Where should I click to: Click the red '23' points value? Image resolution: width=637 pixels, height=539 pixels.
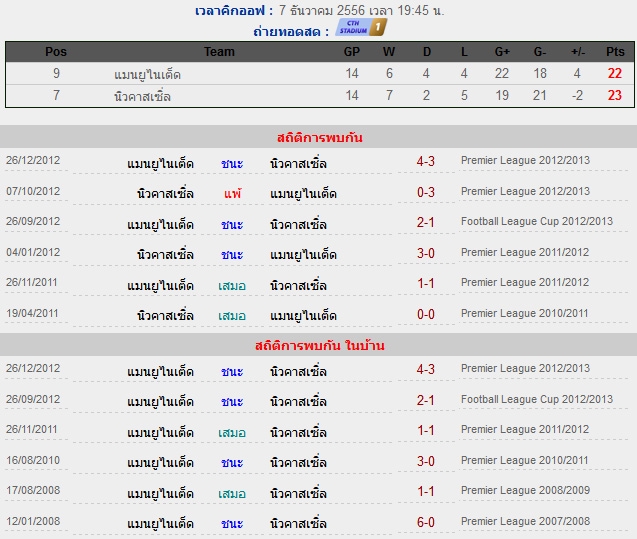[615, 95]
